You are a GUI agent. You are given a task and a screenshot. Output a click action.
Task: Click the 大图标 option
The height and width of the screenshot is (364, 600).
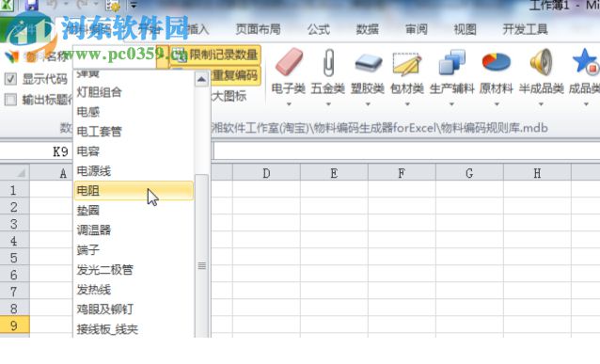(x=229, y=96)
